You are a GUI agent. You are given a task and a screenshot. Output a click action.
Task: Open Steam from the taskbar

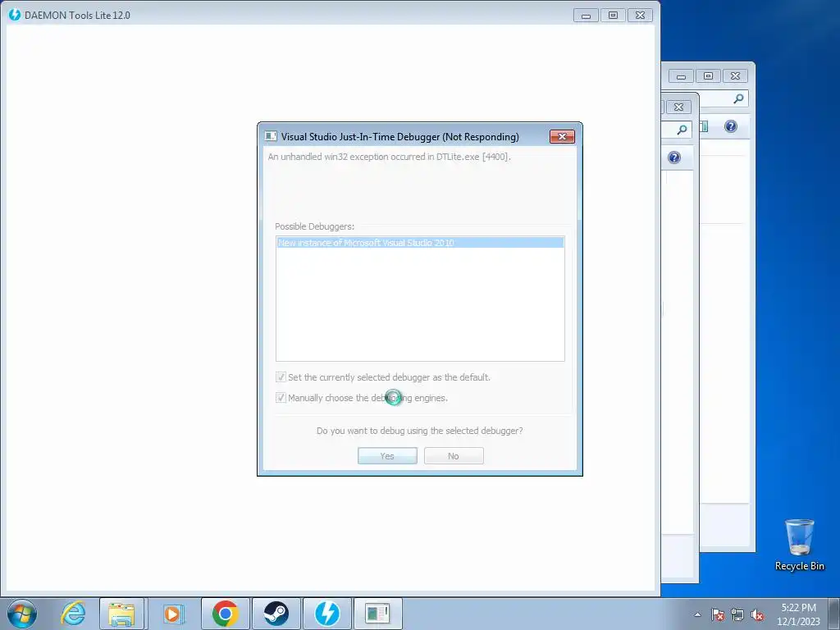pos(276,614)
